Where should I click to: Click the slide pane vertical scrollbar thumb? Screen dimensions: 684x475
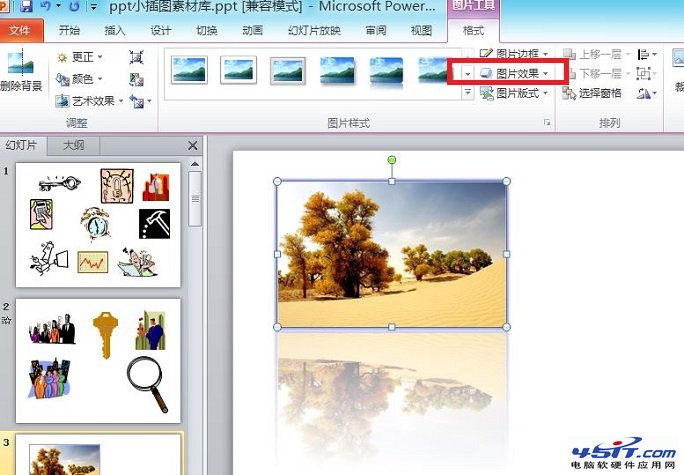(195, 199)
